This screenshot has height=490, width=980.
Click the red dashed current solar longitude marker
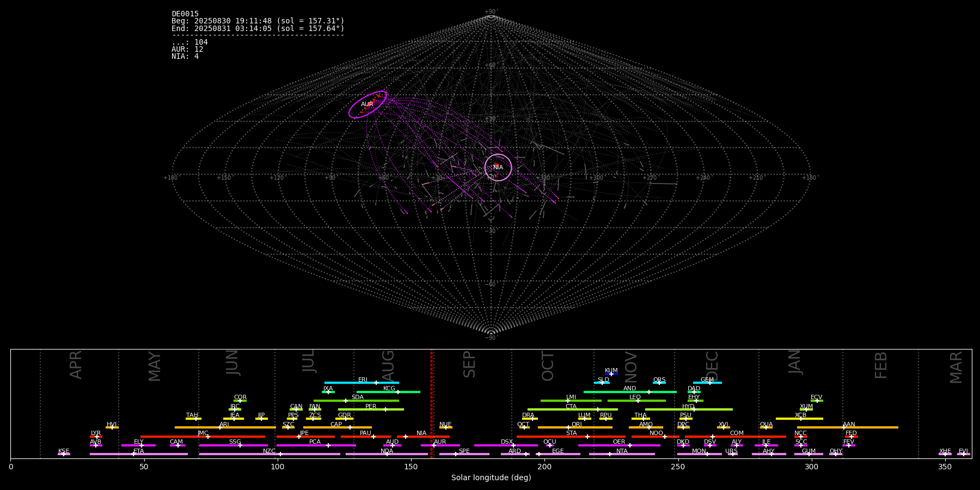[431, 403]
